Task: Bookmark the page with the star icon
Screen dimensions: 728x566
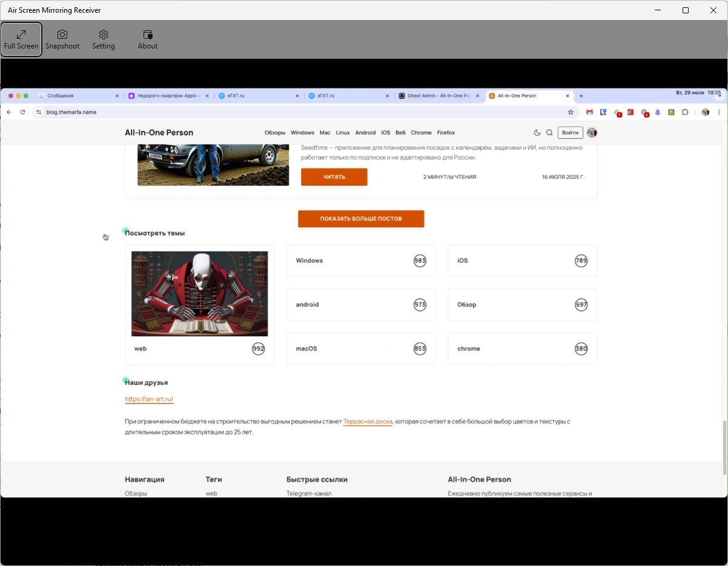Action: [571, 112]
